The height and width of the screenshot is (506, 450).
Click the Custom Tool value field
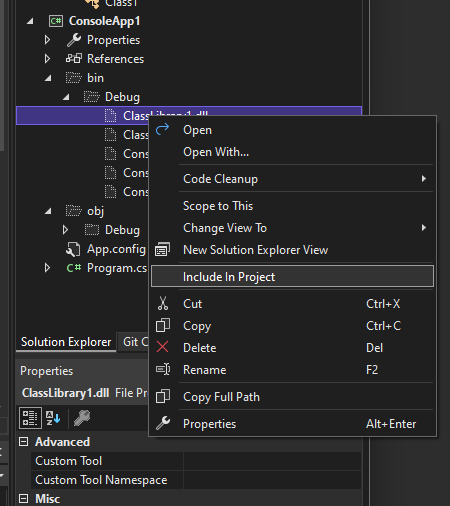(272, 461)
